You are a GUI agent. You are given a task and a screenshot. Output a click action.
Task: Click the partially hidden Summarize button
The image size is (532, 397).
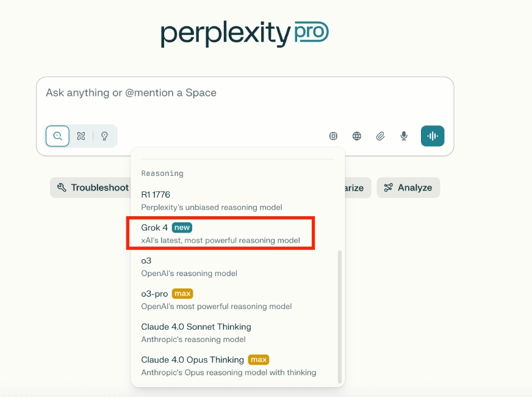[358, 188]
